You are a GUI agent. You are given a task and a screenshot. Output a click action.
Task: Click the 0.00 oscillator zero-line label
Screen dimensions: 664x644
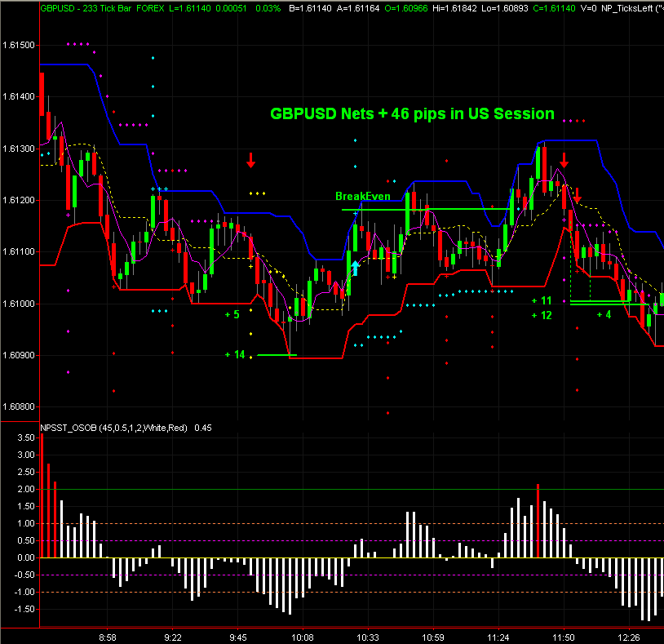point(26,557)
